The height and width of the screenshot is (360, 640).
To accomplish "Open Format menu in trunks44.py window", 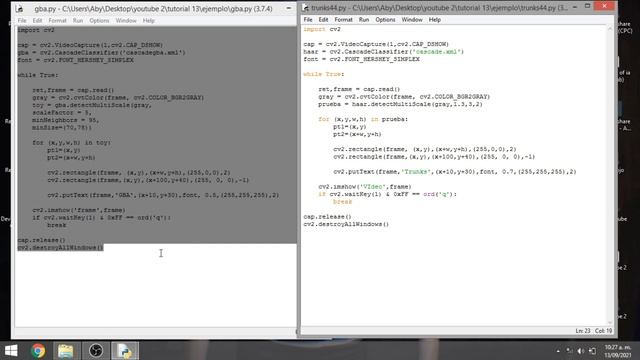I will pos(343,20).
